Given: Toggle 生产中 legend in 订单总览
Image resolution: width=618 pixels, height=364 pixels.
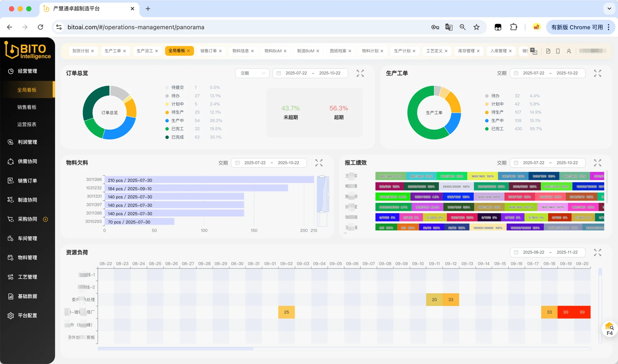Looking at the screenshot, I should tap(175, 121).
